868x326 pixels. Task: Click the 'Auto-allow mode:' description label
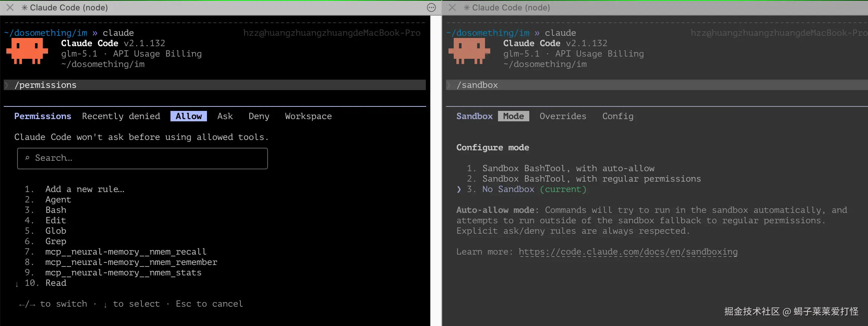(x=498, y=210)
